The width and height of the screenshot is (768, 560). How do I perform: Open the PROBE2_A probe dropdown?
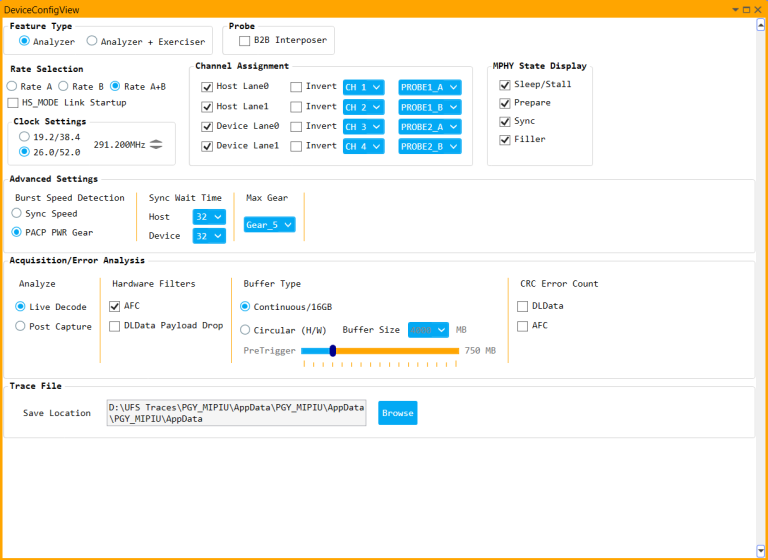[430, 126]
